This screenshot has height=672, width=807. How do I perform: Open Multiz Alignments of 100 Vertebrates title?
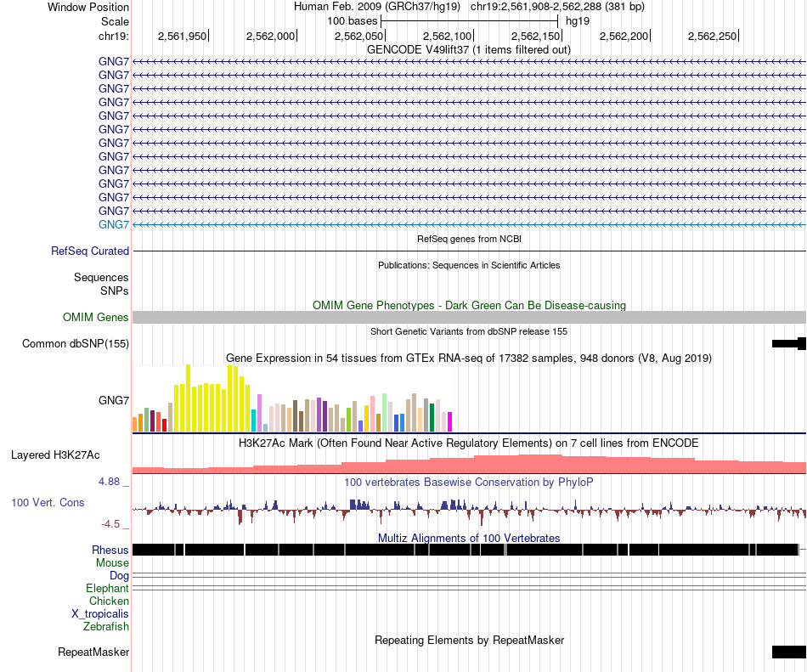469,539
